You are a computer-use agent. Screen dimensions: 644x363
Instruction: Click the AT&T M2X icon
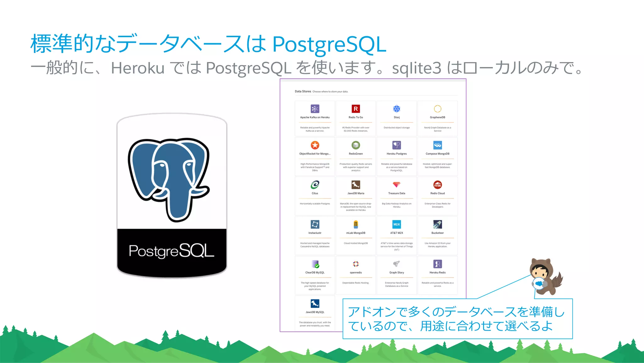[x=397, y=224]
